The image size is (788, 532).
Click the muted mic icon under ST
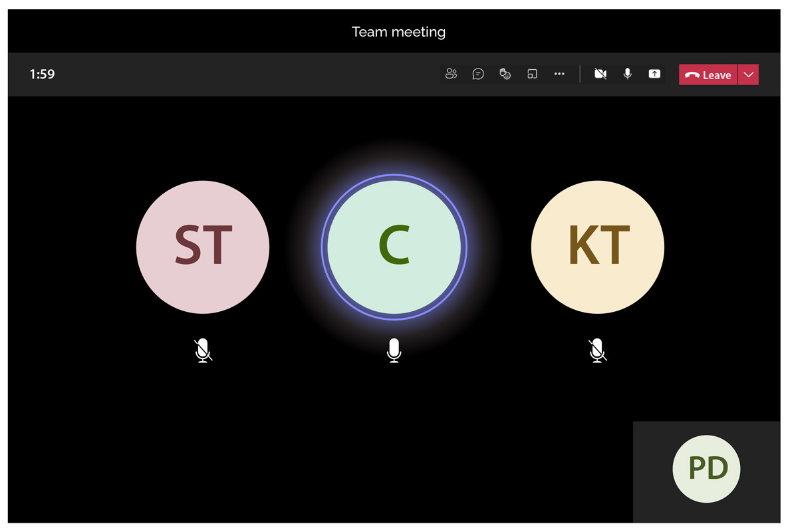[x=203, y=350]
